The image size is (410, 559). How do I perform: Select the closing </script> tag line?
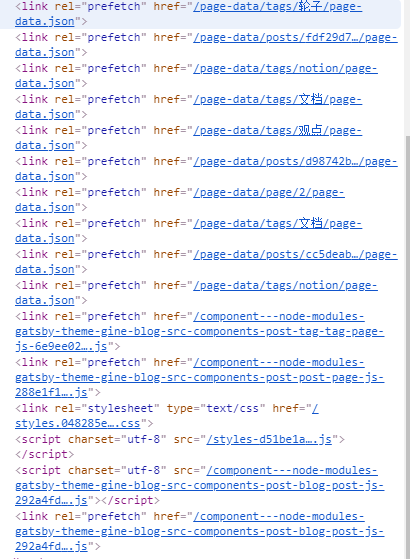coord(44,455)
